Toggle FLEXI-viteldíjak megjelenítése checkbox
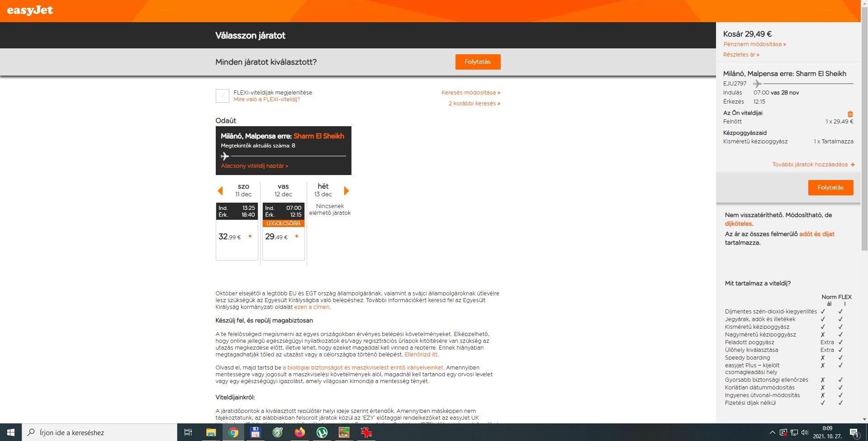This screenshot has width=868, height=441. [x=222, y=95]
